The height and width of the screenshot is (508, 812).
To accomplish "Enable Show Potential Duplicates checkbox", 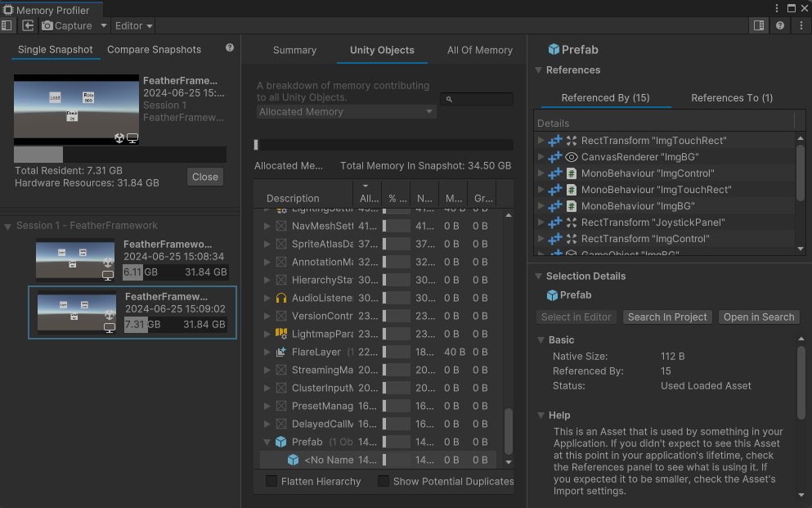I will (x=384, y=481).
